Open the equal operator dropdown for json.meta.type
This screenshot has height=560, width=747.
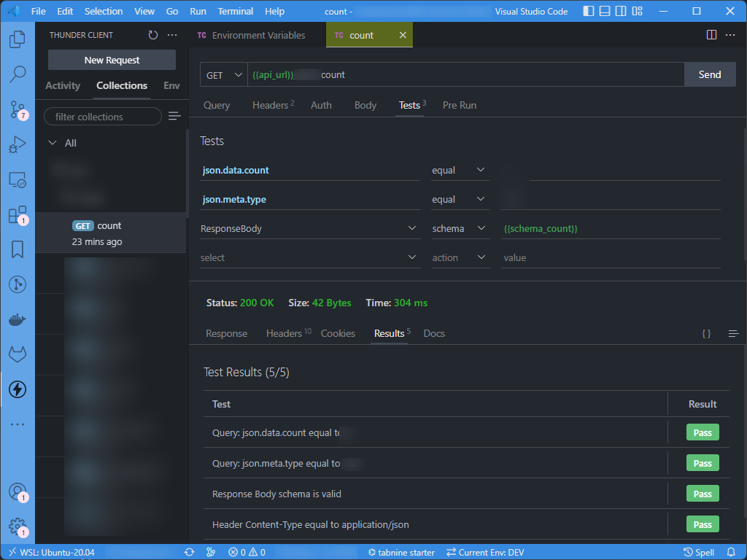460,199
